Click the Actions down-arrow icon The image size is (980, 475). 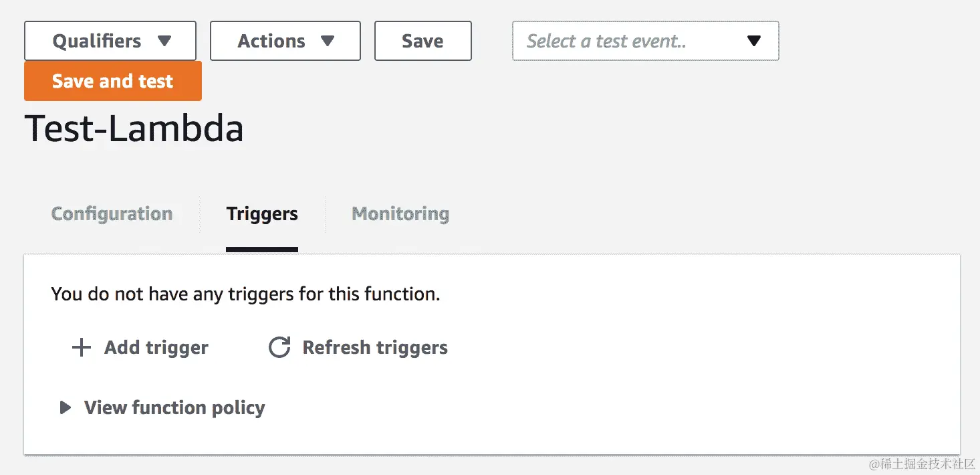(x=328, y=41)
